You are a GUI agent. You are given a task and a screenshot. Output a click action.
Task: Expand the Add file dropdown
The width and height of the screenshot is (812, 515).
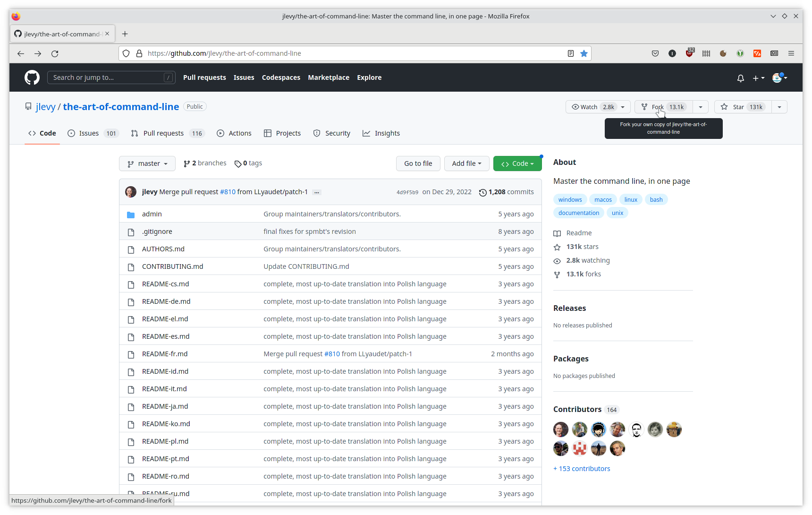[x=466, y=163]
